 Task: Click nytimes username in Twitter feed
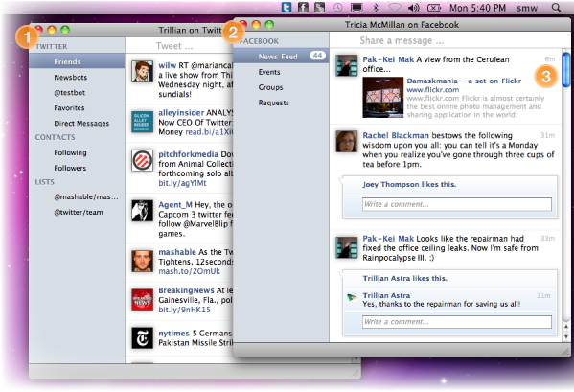[x=173, y=334]
